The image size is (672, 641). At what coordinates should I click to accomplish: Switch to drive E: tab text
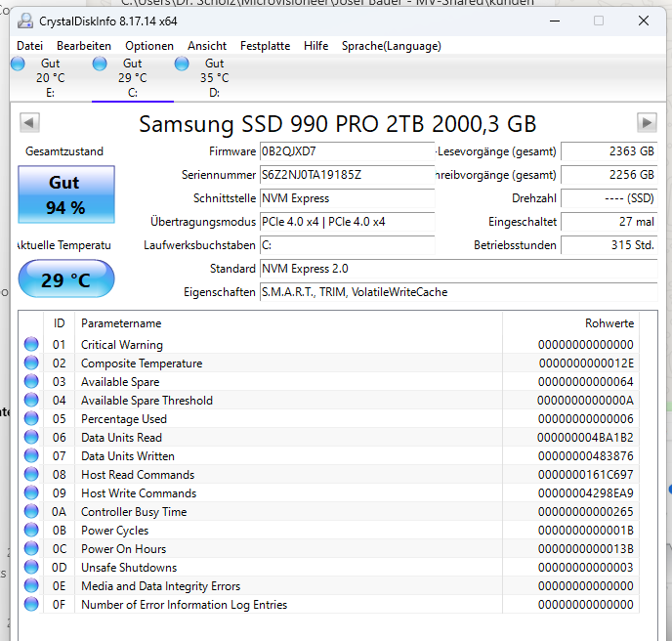[x=50, y=78]
